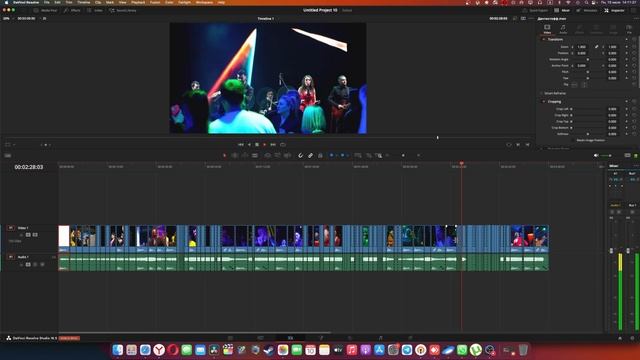
Task: Reset the Crop Top value
Action: coord(634,122)
